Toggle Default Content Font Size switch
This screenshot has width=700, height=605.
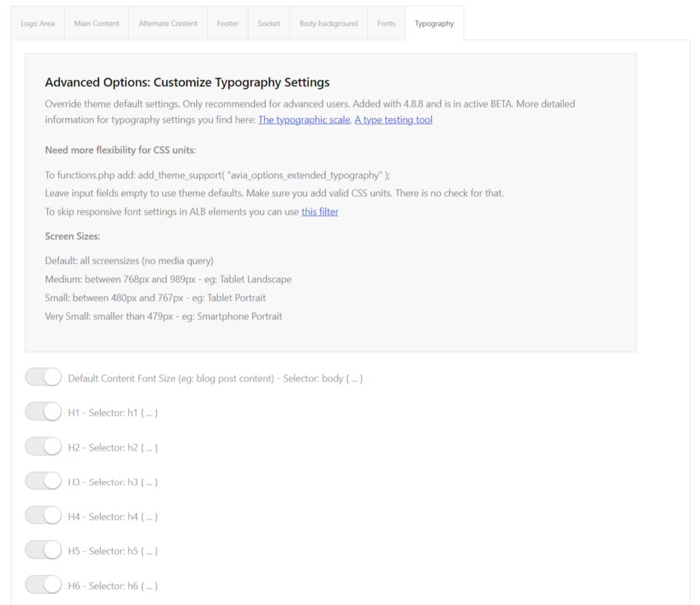tap(43, 377)
